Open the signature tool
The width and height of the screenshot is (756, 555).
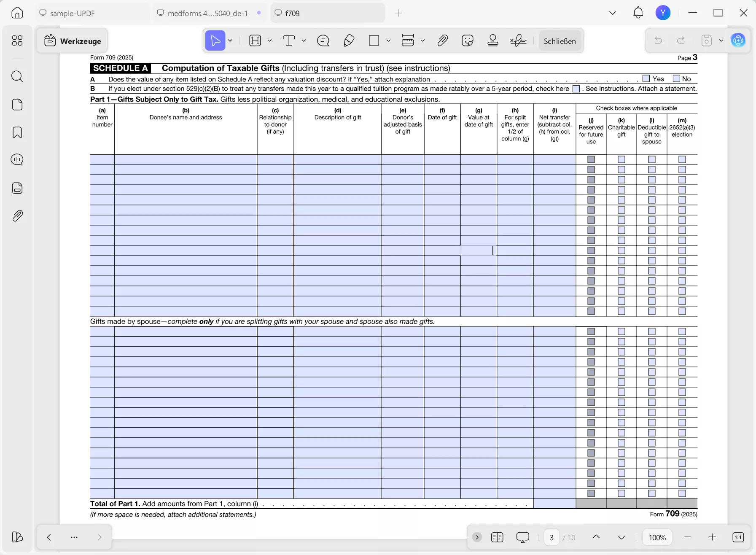pos(518,41)
